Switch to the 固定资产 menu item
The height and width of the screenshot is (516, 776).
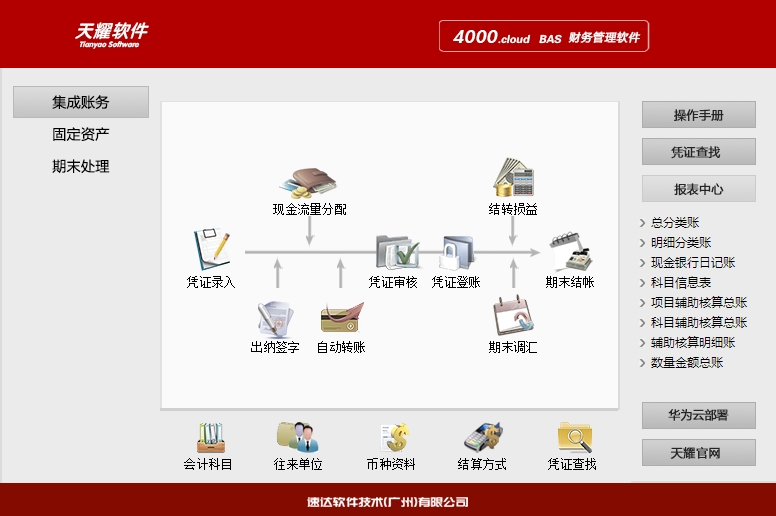(x=81, y=134)
